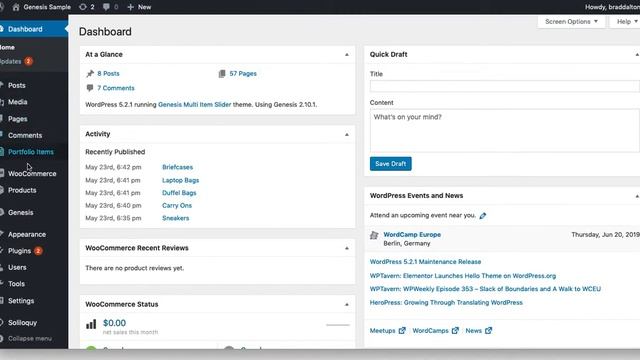The width and height of the screenshot is (640, 360).
Task: Open the 8 Posts link
Action: [x=108, y=73]
